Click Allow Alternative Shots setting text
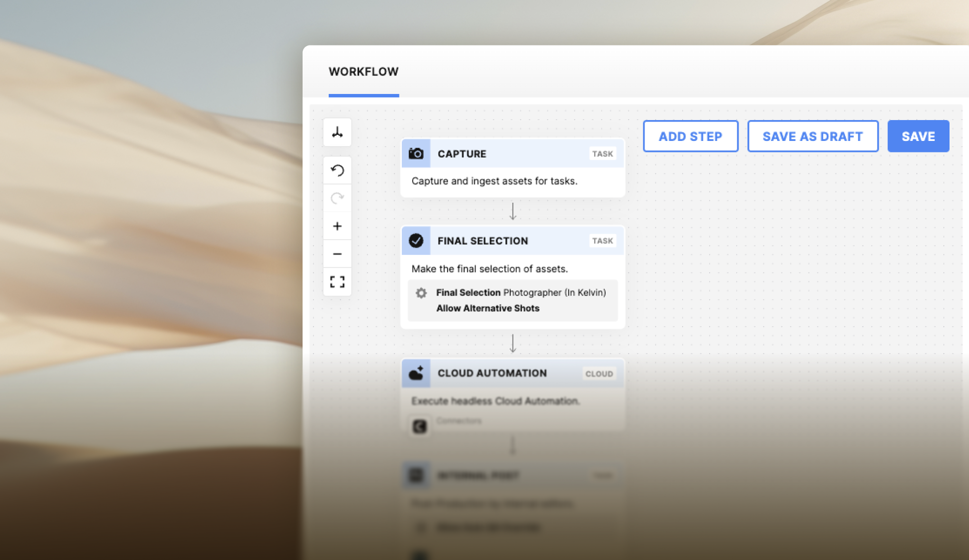This screenshot has width=969, height=560. 488,308
